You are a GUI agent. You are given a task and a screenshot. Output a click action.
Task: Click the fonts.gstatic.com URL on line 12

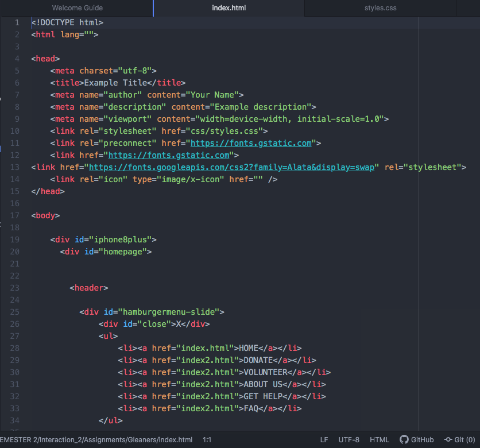click(169, 155)
